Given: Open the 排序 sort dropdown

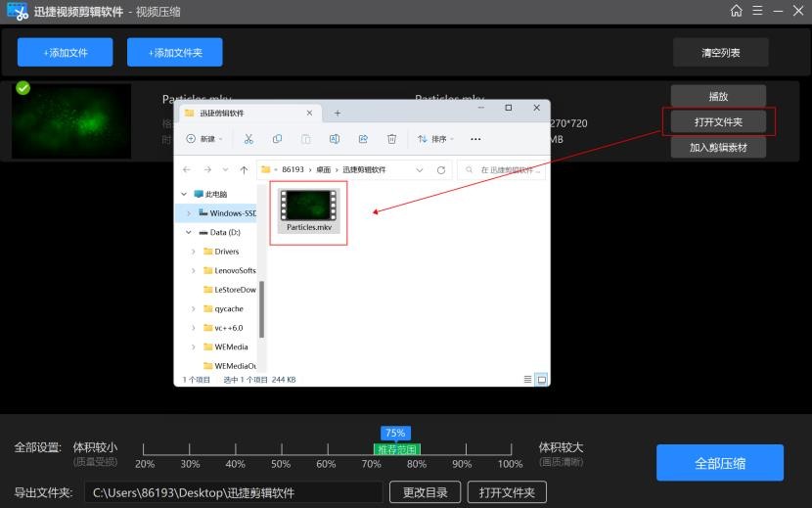Looking at the screenshot, I should coord(436,139).
